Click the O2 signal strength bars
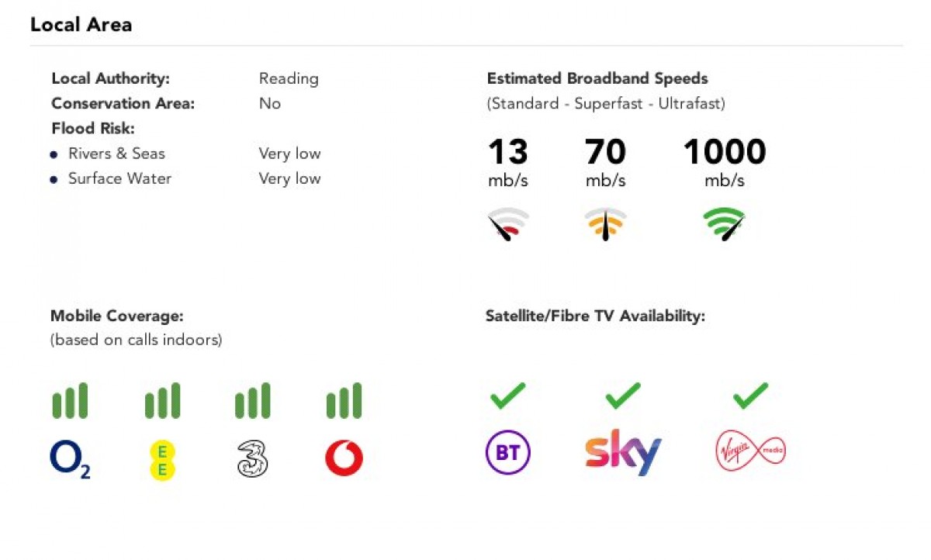This screenshot has width=931, height=560. coord(70,401)
